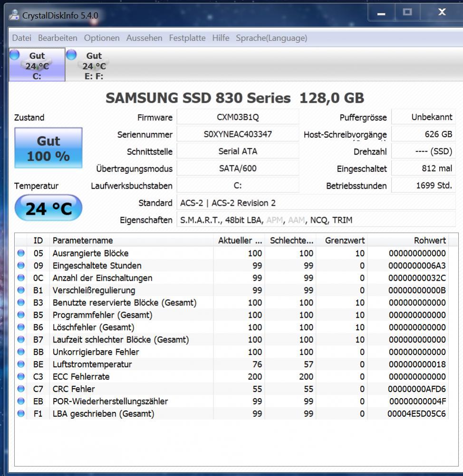
Task: Click the Gut 100 % health status button
Action: (48, 148)
